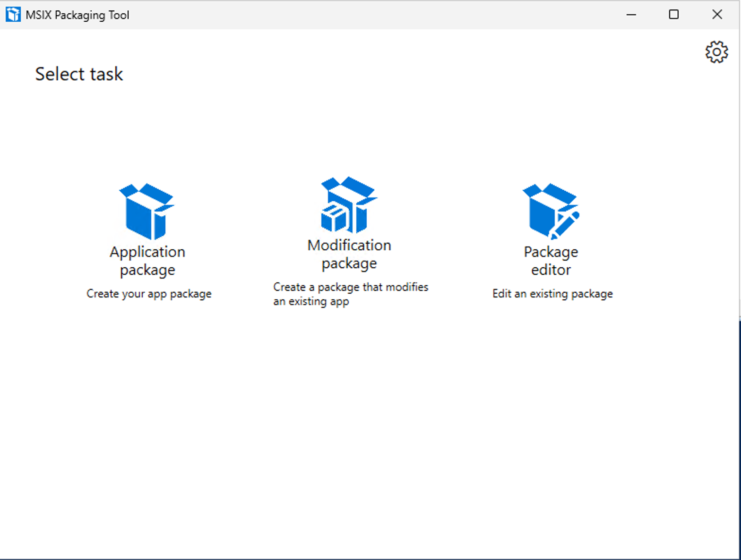Click the Application package box icon

(147, 212)
